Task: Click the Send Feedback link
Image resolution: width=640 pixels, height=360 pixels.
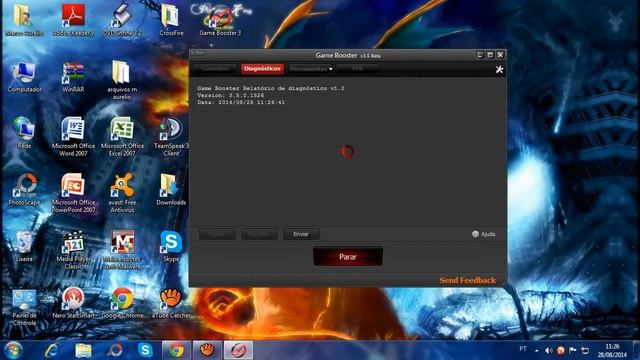Action: point(467,280)
